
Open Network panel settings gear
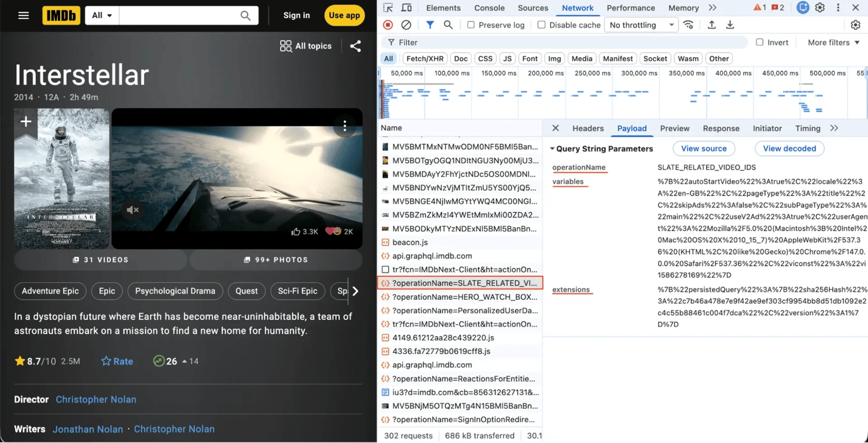tap(856, 25)
